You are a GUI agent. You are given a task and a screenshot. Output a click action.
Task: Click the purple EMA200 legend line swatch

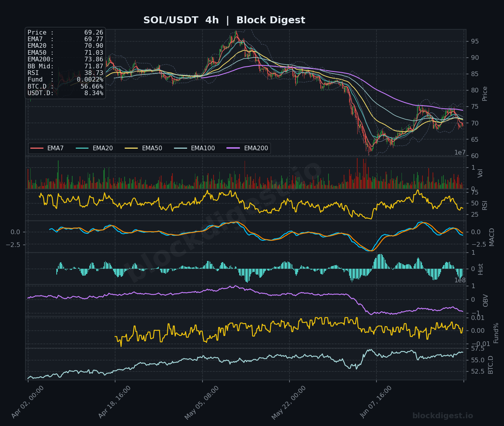pos(233,148)
